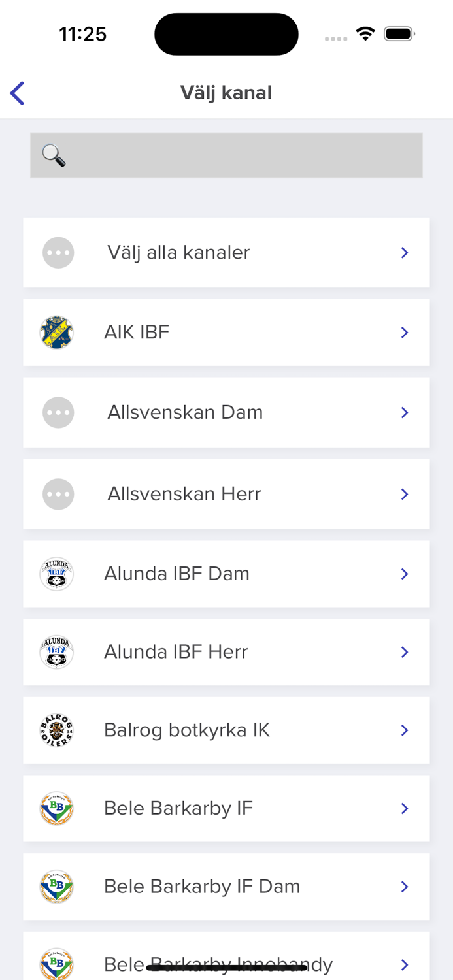Screen dimensions: 453x980
Task: Tap the Bele Barkarby IF logo
Action: [56, 809]
